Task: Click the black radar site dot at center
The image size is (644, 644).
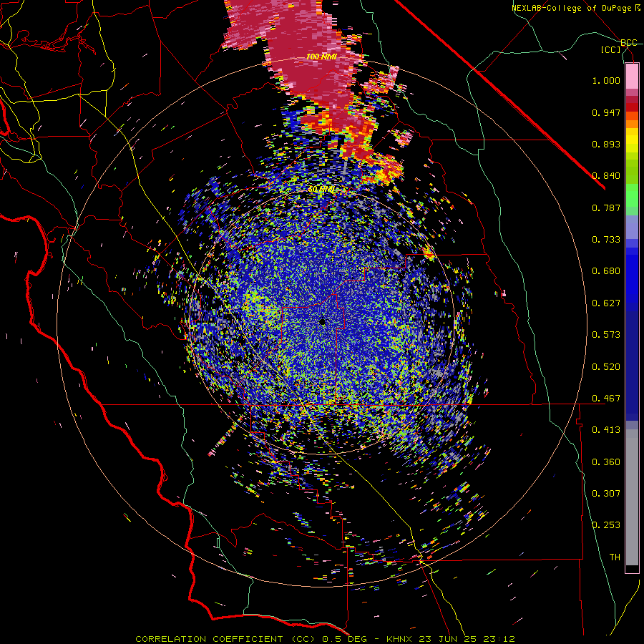Action: click(x=322, y=322)
